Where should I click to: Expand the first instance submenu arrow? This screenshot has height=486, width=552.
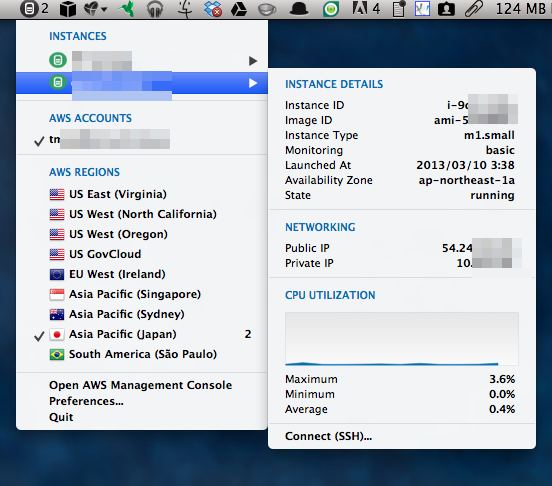pyautogui.click(x=253, y=61)
